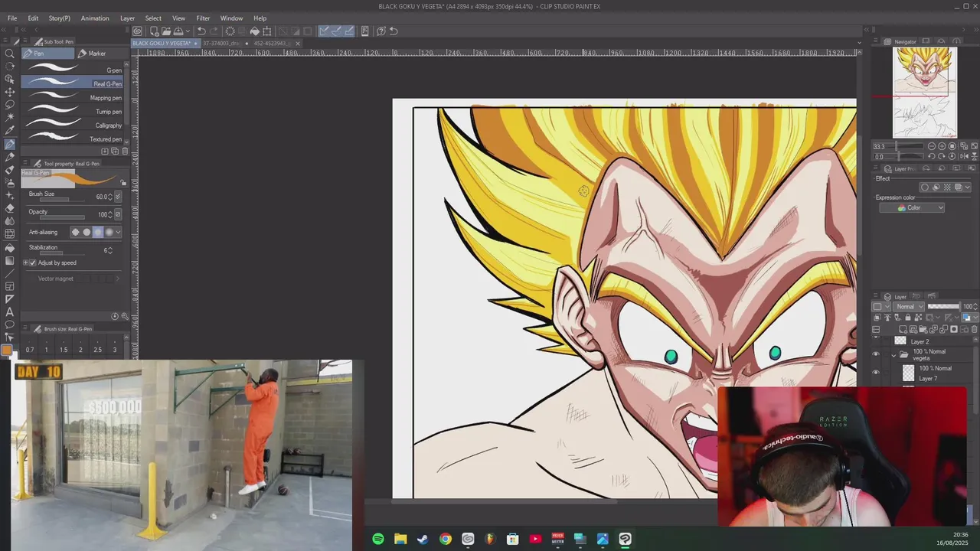Open the Filter menu
Viewport: 980px width, 551px height.
tap(203, 18)
